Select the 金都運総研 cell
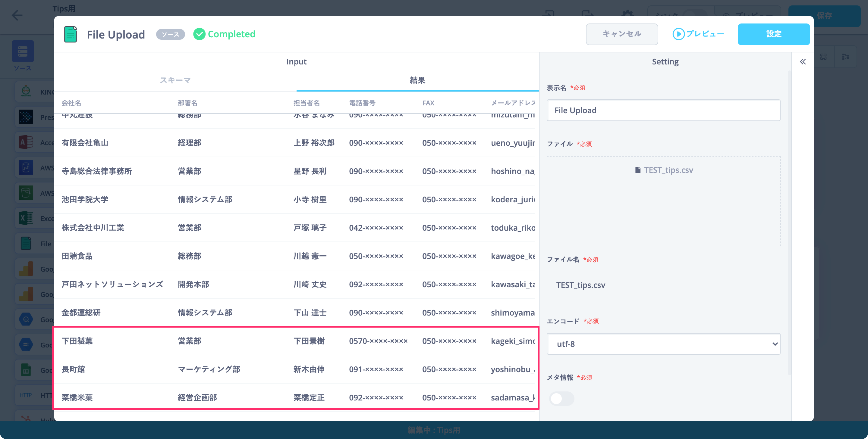This screenshot has width=868, height=439. coord(81,313)
